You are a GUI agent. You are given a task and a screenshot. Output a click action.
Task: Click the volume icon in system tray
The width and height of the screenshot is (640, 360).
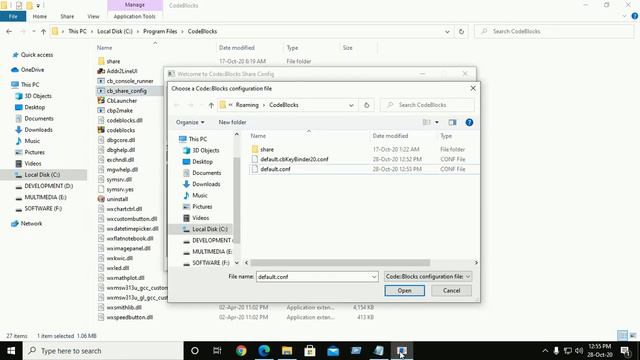pos(579,351)
